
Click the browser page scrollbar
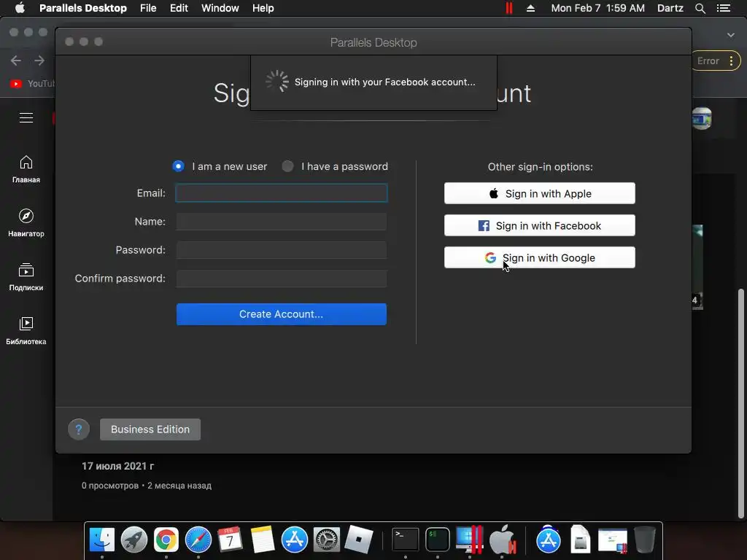740,402
